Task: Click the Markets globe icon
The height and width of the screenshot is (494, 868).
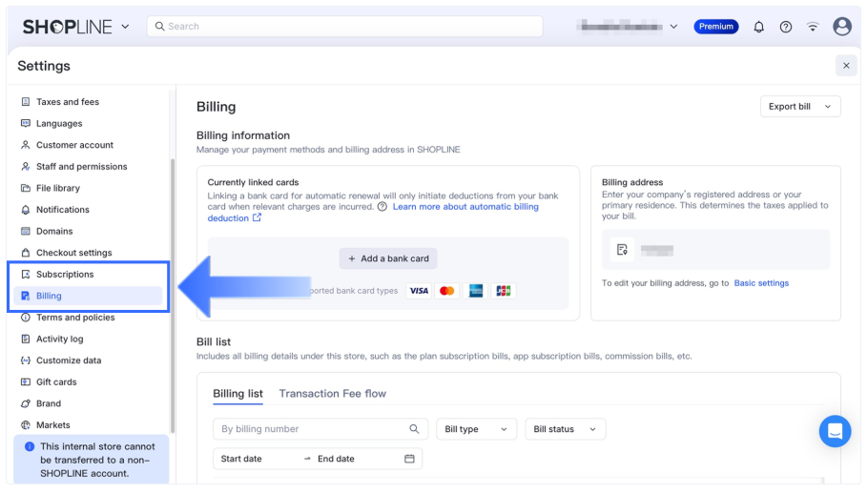Action: [26, 425]
